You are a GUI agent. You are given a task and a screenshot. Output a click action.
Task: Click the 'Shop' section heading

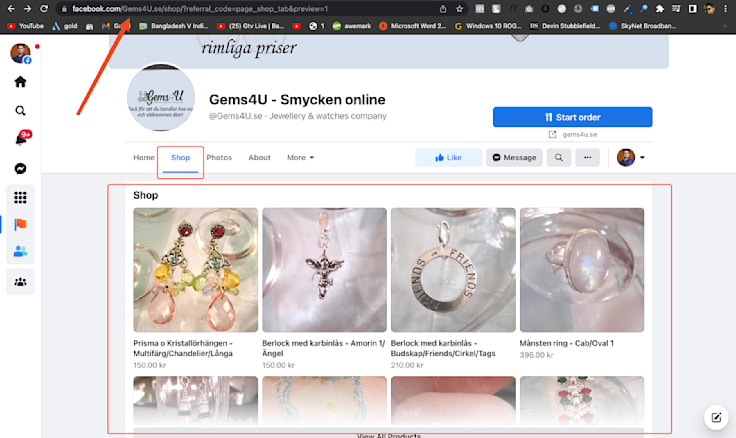point(146,195)
